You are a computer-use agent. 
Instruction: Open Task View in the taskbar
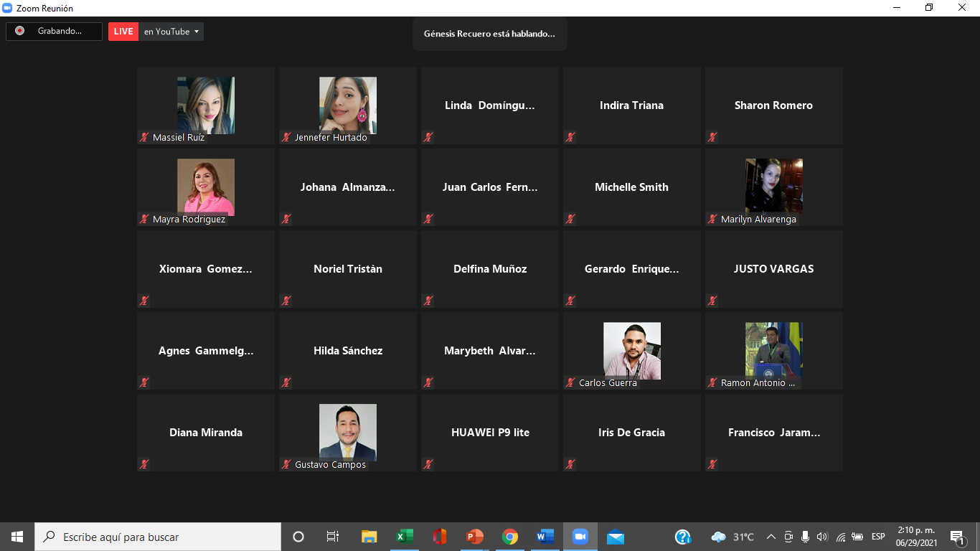click(333, 537)
